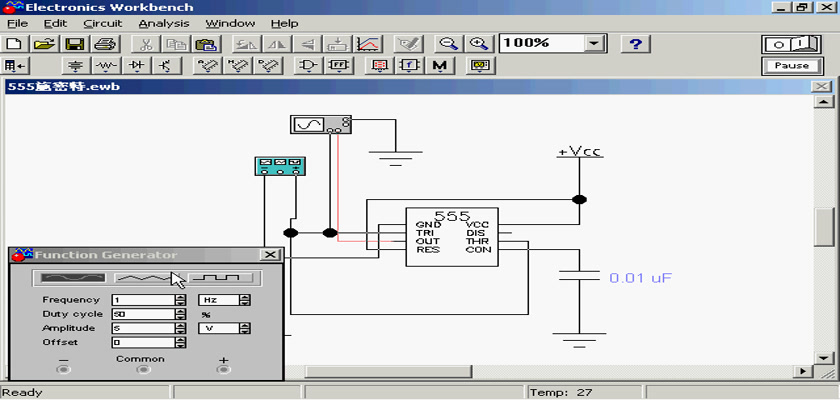
Task: Open the Digital flip-flop parts bin
Action: click(339, 66)
